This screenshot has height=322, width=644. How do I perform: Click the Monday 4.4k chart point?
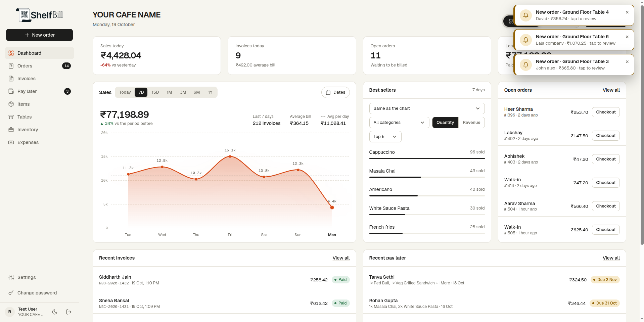pyautogui.click(x=332, y=208)
